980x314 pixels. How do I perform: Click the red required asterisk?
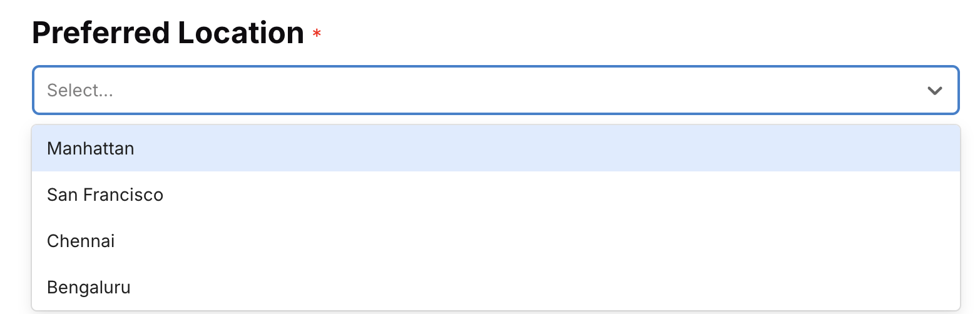click(317, 34)
